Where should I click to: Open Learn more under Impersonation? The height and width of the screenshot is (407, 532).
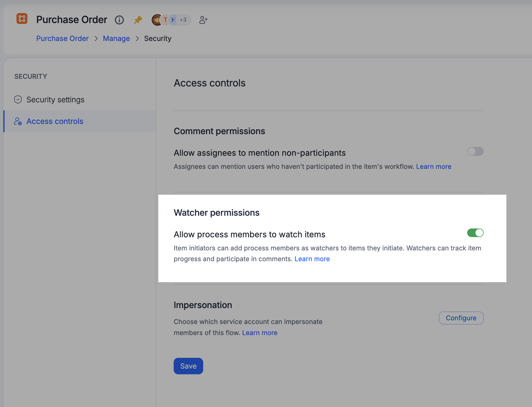click(x=260, y=333)
